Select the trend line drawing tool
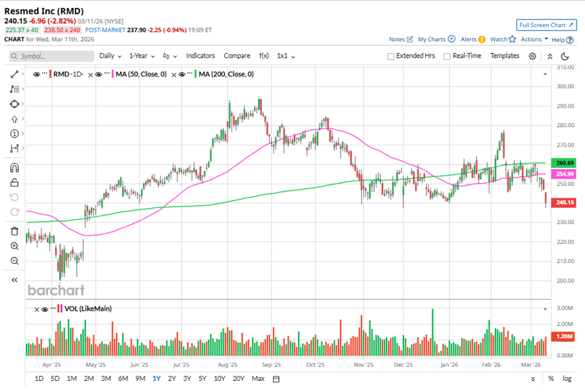585x392 pixels. [x=14, y=75]
